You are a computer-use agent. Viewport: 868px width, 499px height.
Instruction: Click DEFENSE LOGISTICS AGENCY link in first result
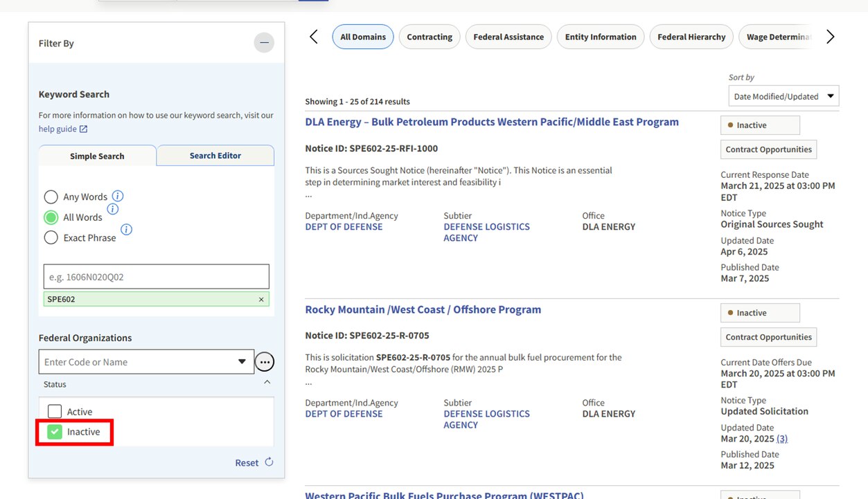[x=486, y=232]
